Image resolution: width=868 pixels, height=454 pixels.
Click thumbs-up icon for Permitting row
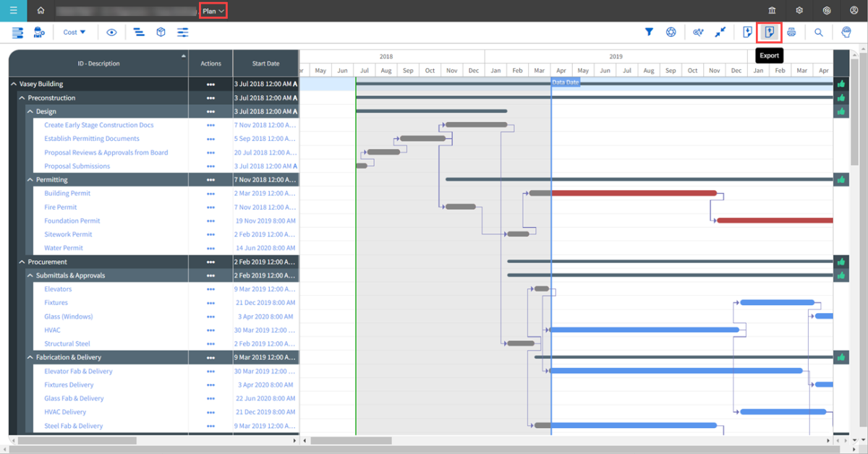[x=841, y=179]
